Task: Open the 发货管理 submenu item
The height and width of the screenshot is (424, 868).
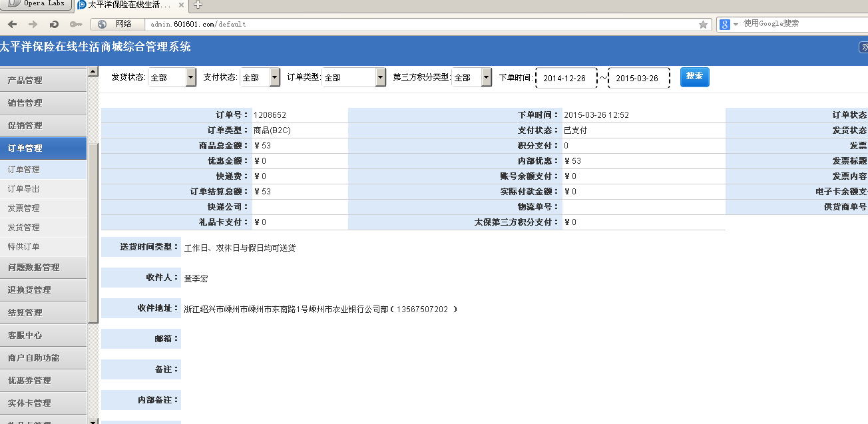Action: 43,228
